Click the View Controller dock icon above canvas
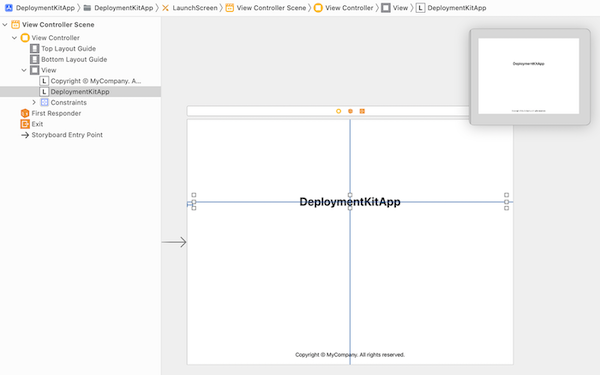 [338, 111]
